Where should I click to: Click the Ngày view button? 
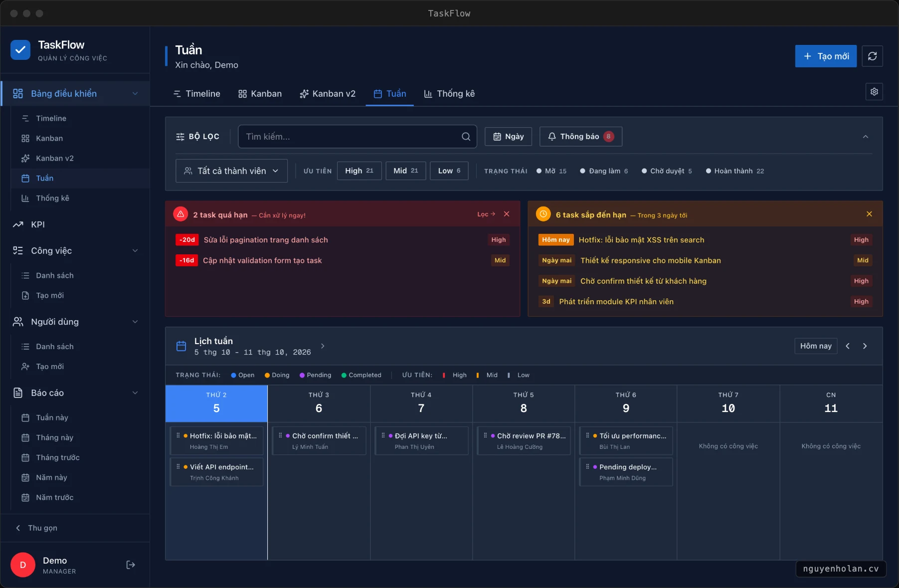click(x=508, y=137)
